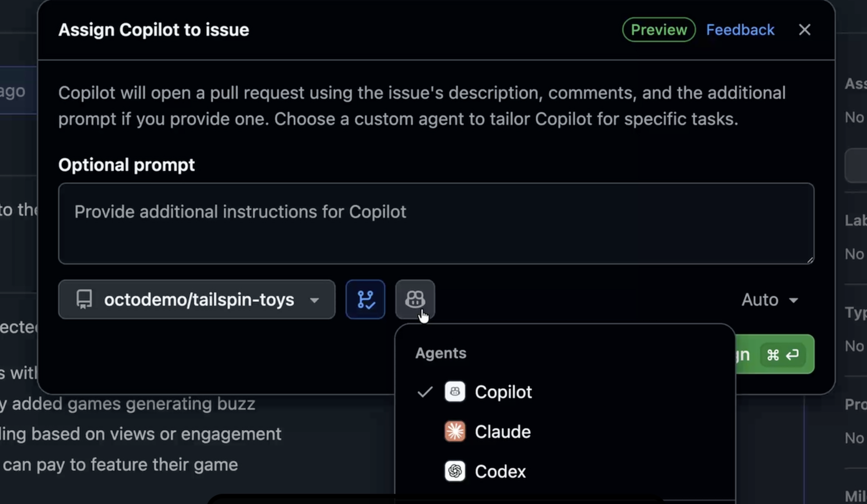867x504 pixels.
Task: Click the checkmark beside Copilot agent
Action: [425, 391]
